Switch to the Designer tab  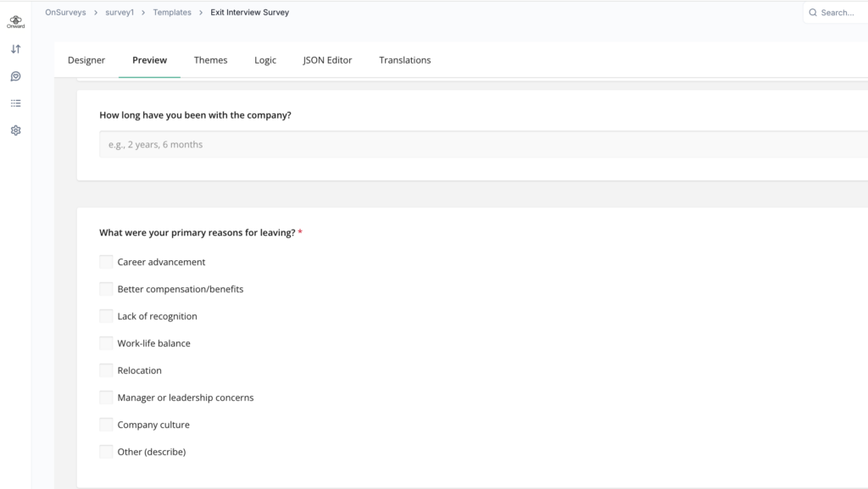[x=86, y=60]
